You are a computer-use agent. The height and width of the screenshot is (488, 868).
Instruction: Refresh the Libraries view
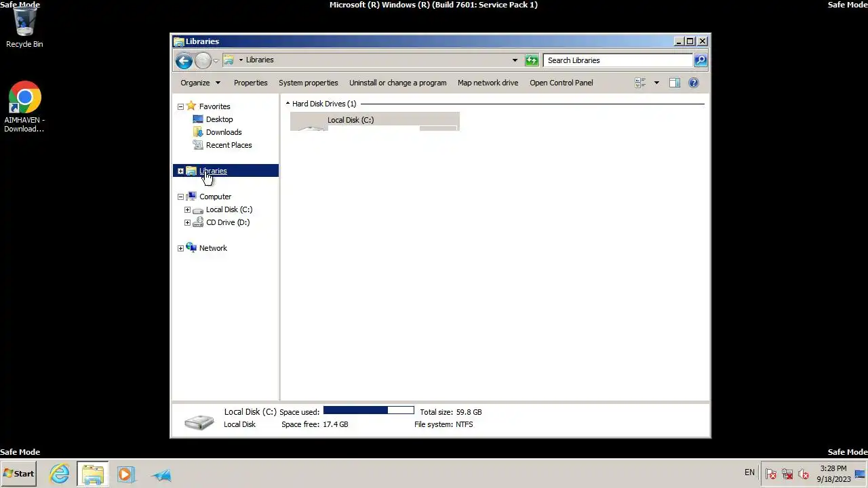tap(532, 60)
